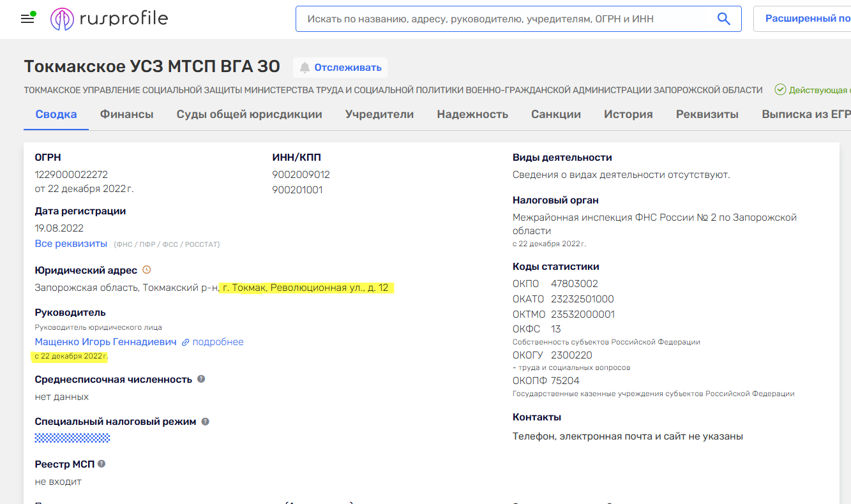The image size is (851, 504).
Task: Open Расширенный поиск button
Action: tap(807, 19)
